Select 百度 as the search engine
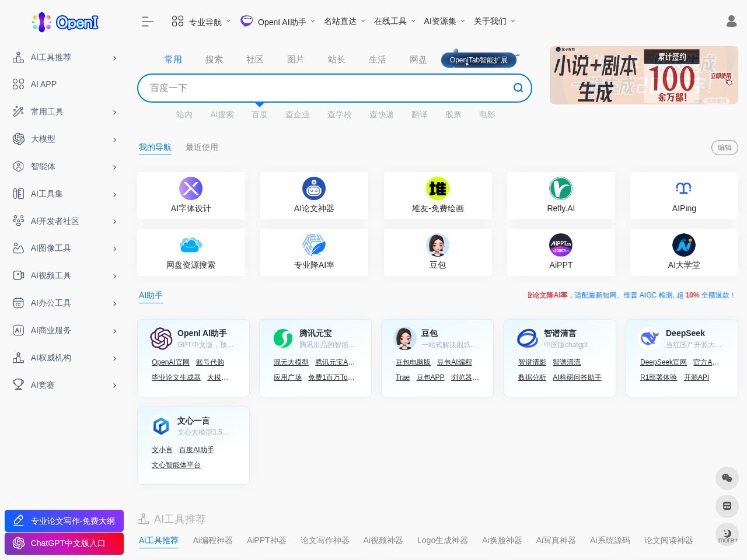Image resolution: width=747 pixels, height=560 pixels. coord(260,114)
